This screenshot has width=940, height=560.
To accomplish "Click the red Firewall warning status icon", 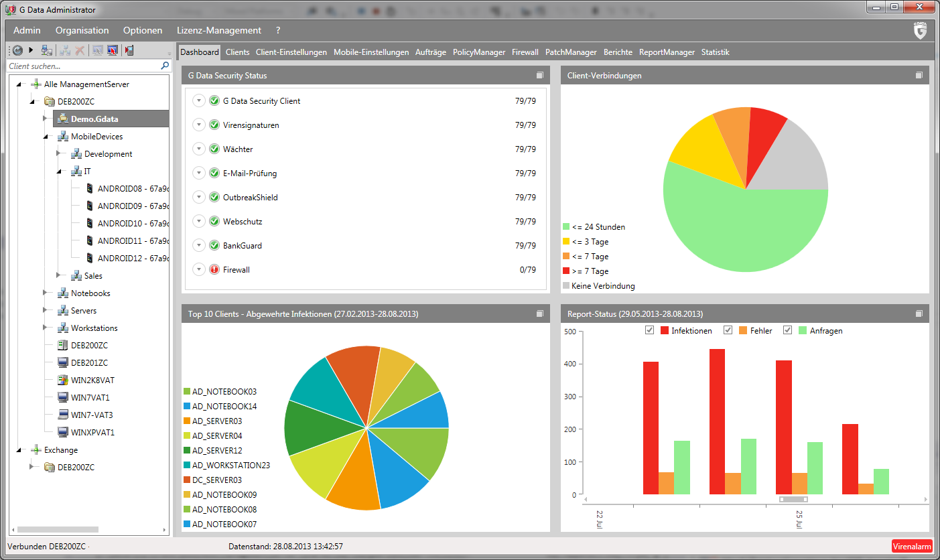I will click(214, 270).
